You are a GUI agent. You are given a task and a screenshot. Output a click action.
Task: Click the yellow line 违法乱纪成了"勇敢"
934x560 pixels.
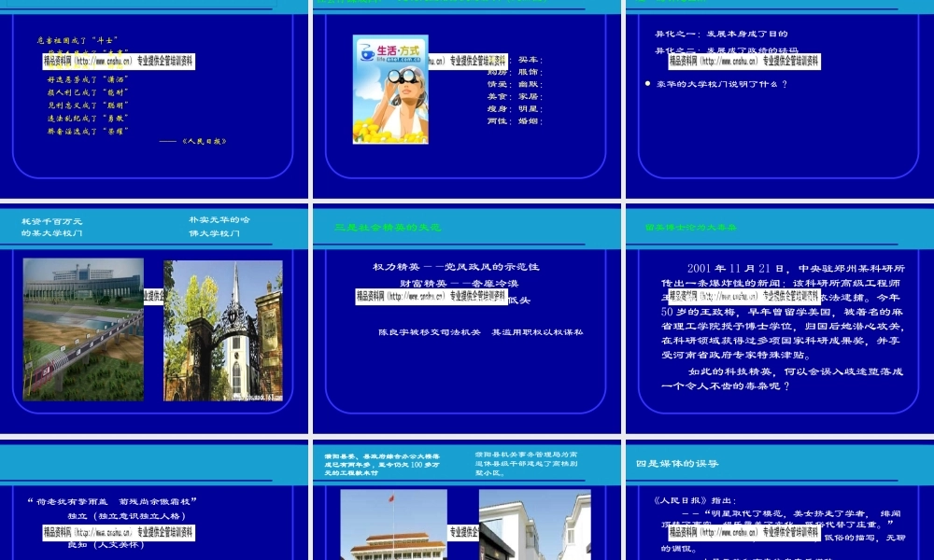[88, 119]
